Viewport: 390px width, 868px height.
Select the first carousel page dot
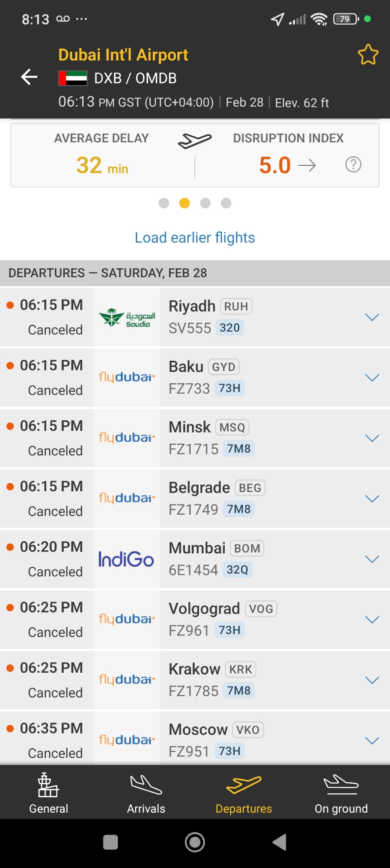coord(164,203)
